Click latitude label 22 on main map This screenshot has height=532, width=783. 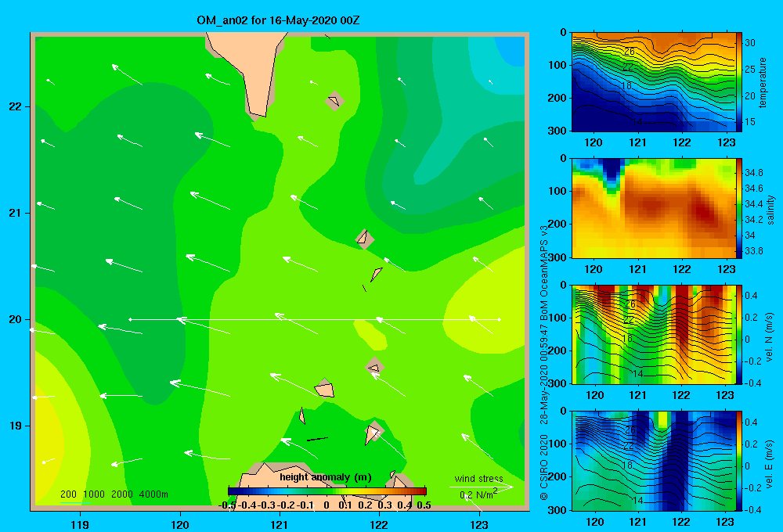(16, 106)
